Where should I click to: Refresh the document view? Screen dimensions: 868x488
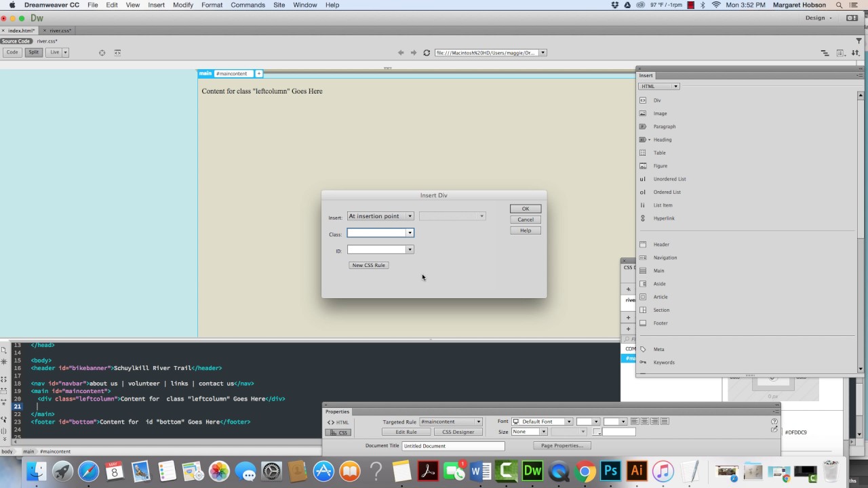coord(427,52)
